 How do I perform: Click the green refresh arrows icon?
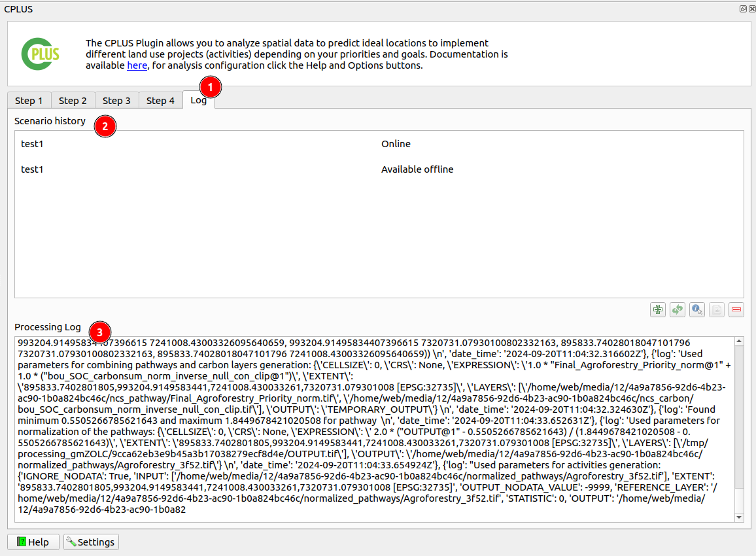(678, 309)
